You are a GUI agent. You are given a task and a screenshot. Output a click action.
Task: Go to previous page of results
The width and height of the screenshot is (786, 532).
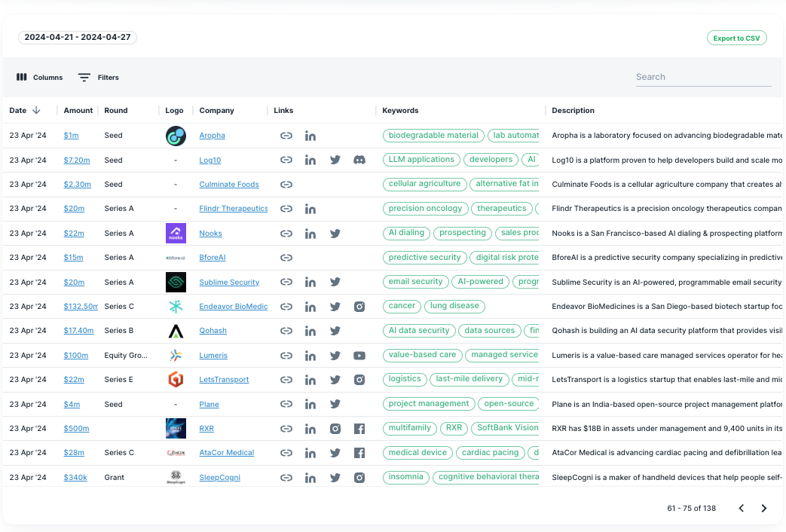(742, 508)
